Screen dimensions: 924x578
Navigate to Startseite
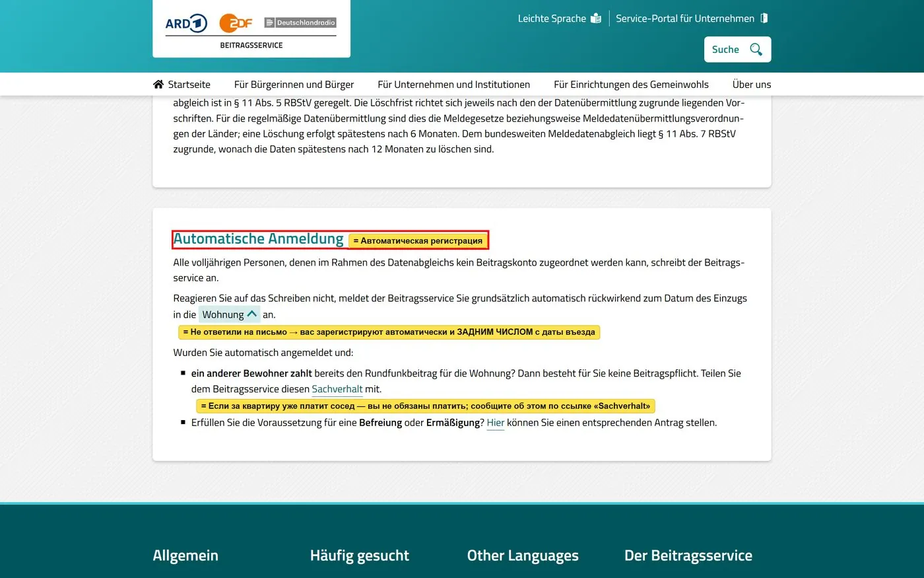tap(181, 85)
